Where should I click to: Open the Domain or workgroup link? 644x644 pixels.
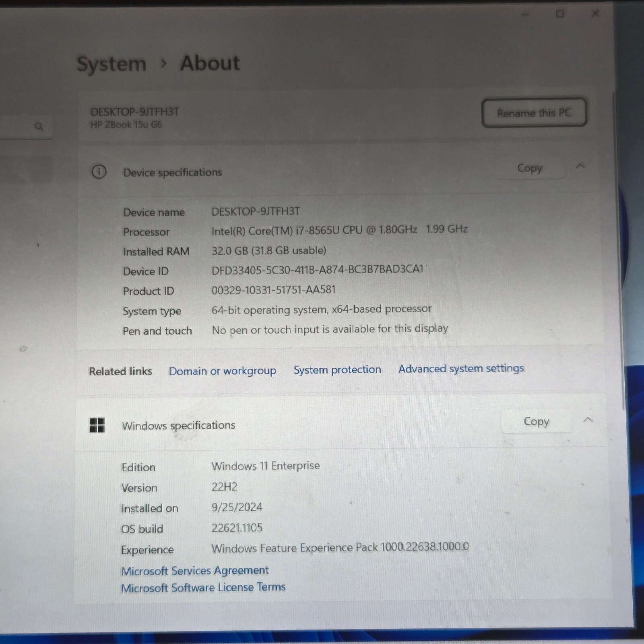click(x=223, y=371)
